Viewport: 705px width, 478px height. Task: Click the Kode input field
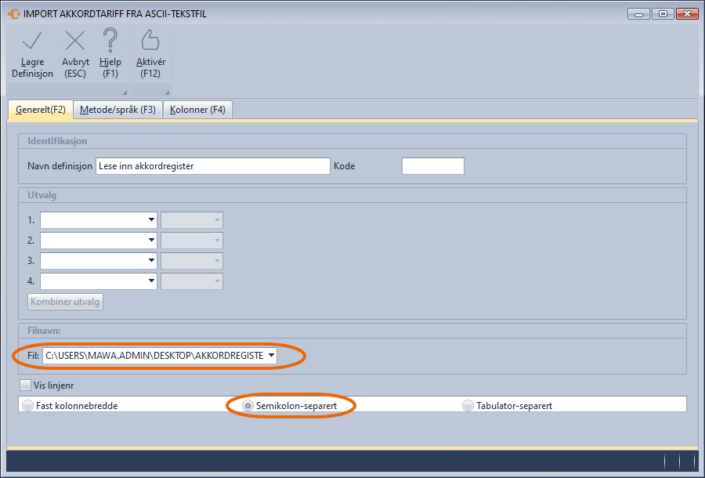click(432, 166)
